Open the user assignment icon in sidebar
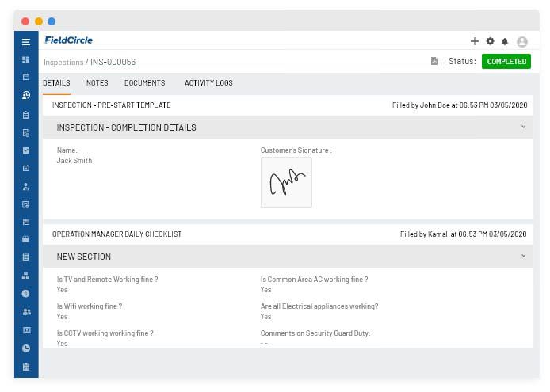Screen dimensions: 550x392 coord(26,187)
